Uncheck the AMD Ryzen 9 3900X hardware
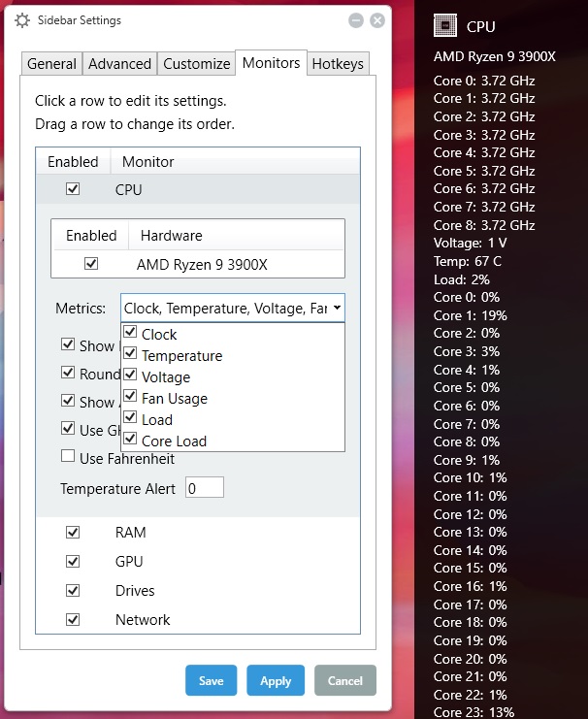The width and height of the screenshot is (588, 719). coord(91,263)
